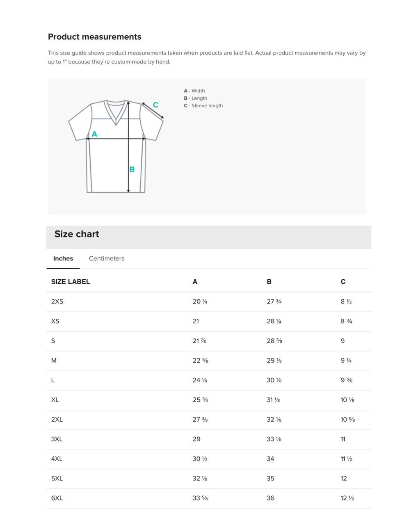Select the Inches tab

coord(63,258)
